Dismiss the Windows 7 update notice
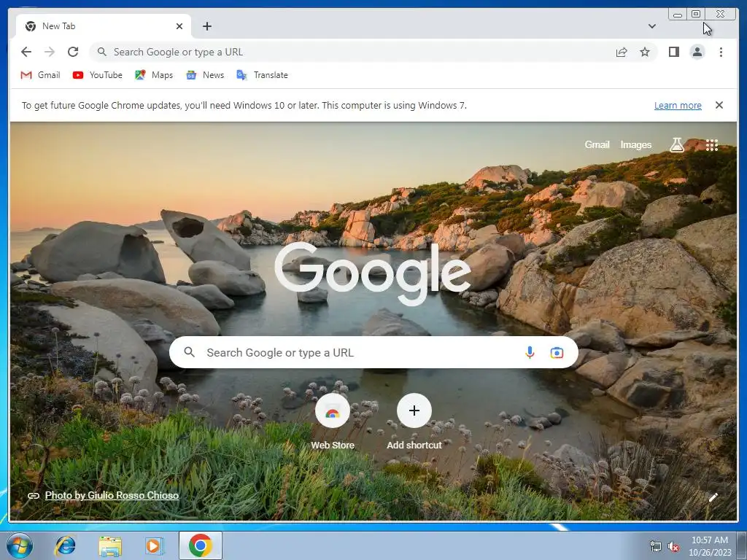 coord(719,105)
